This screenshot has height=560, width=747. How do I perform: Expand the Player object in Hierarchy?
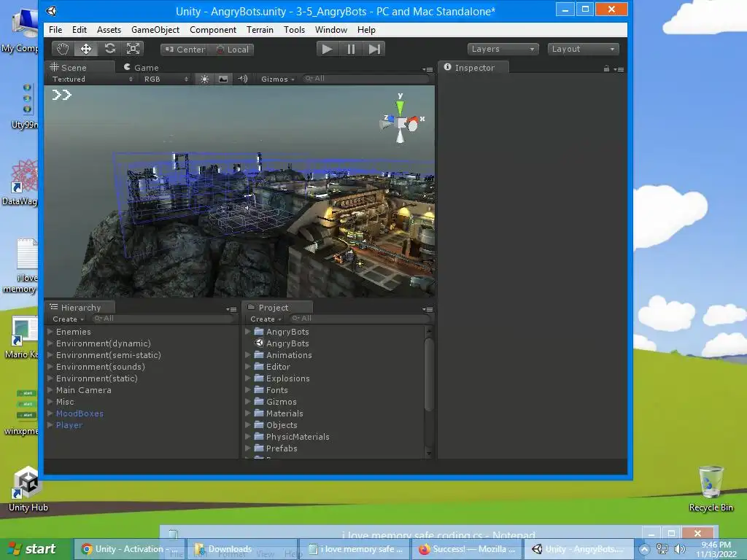[x=50, y=425]
